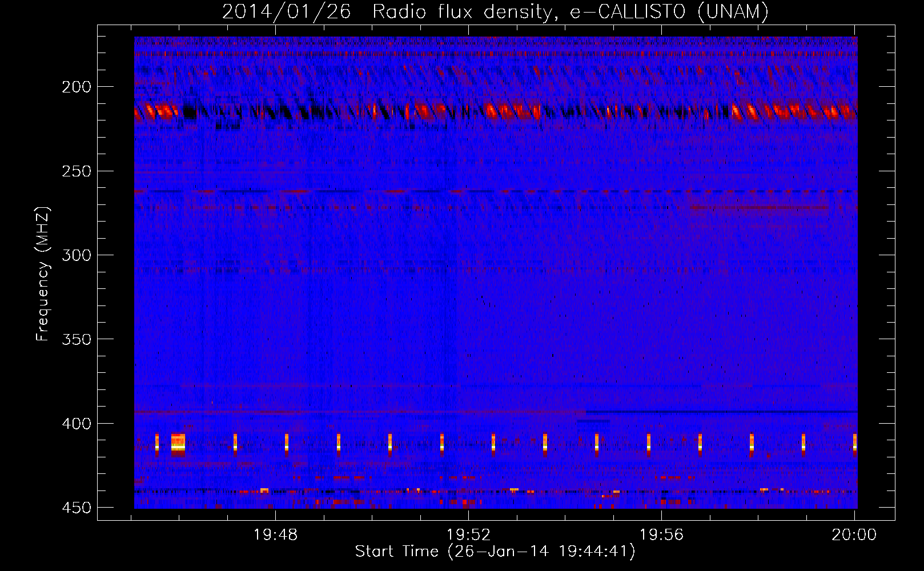Screen dimensions: 924x571
Task: Click the 300 frequency tick label
Action: tap(77, 255)
